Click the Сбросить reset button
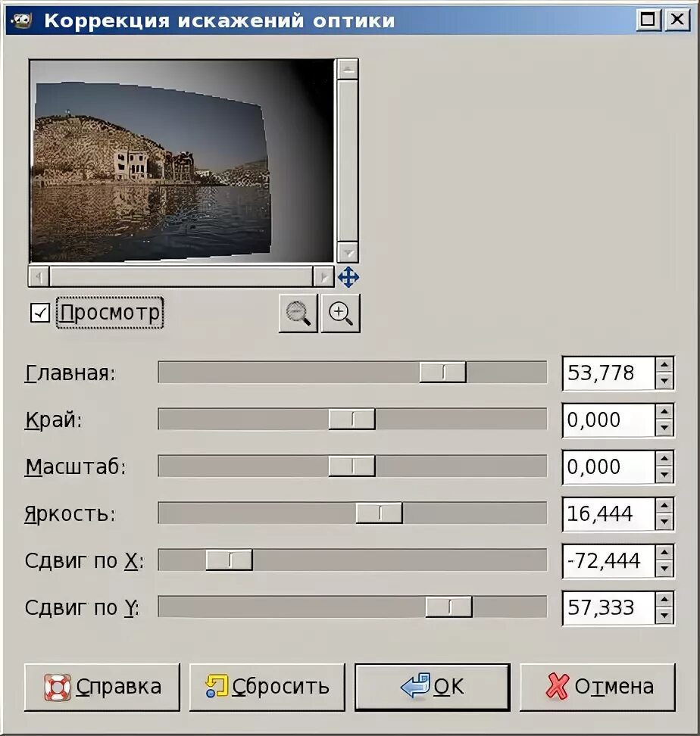The height and width of the screenshot is (736, 700). click(267, 687)
